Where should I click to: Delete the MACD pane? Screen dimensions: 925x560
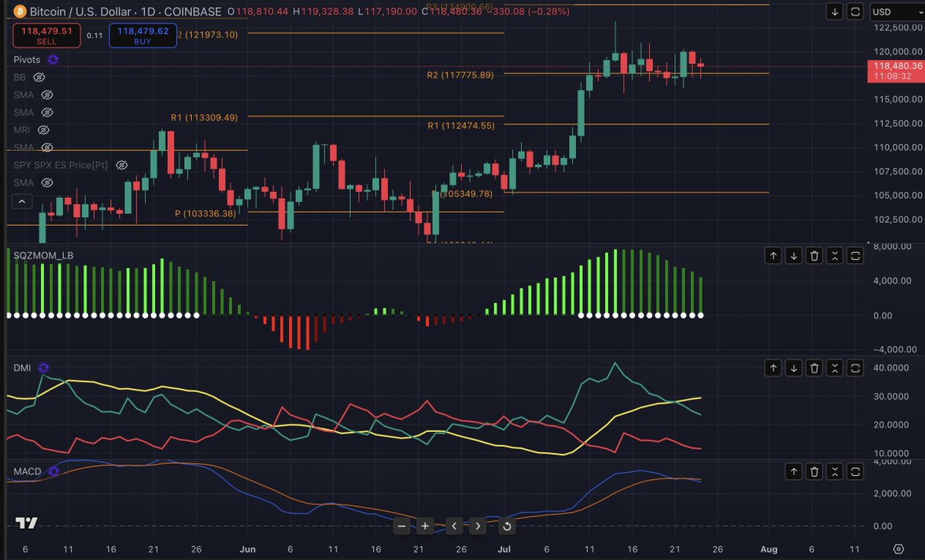coord(814,471)
